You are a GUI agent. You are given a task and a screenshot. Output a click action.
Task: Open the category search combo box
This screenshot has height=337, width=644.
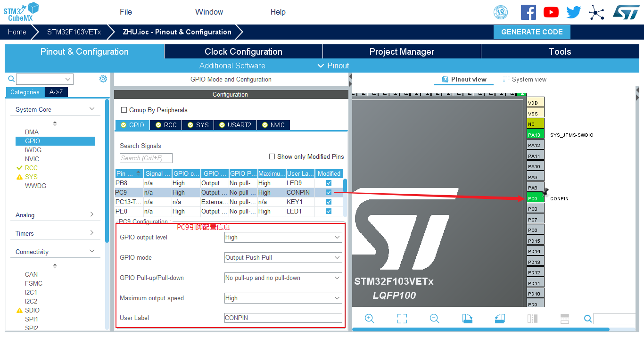(x=45, y=79)
